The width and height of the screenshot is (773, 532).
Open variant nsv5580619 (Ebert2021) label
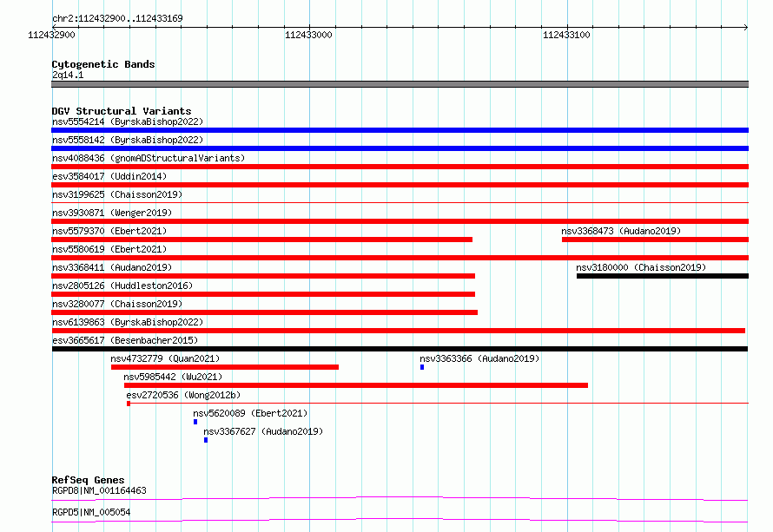(109, 249)
